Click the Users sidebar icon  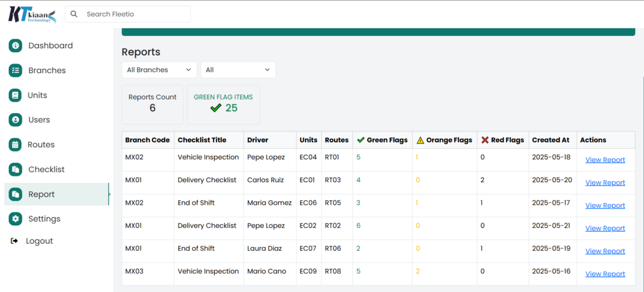point(15,120)
